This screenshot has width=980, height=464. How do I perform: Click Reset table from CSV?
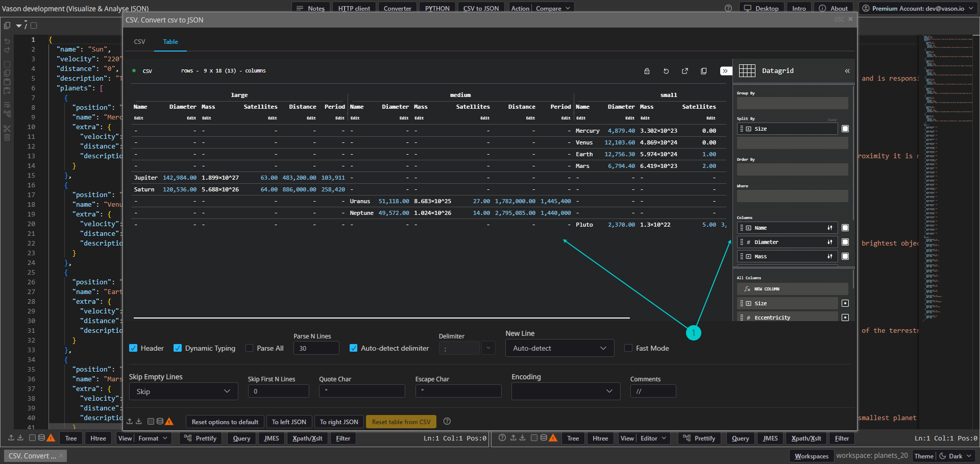[401, 422]
